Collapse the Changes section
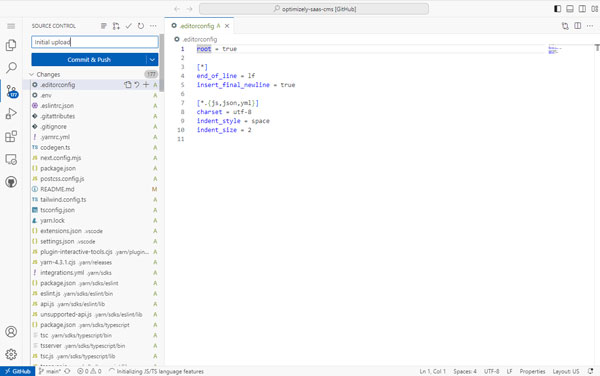Screen dimensions: 600x376 click(32, 74)
